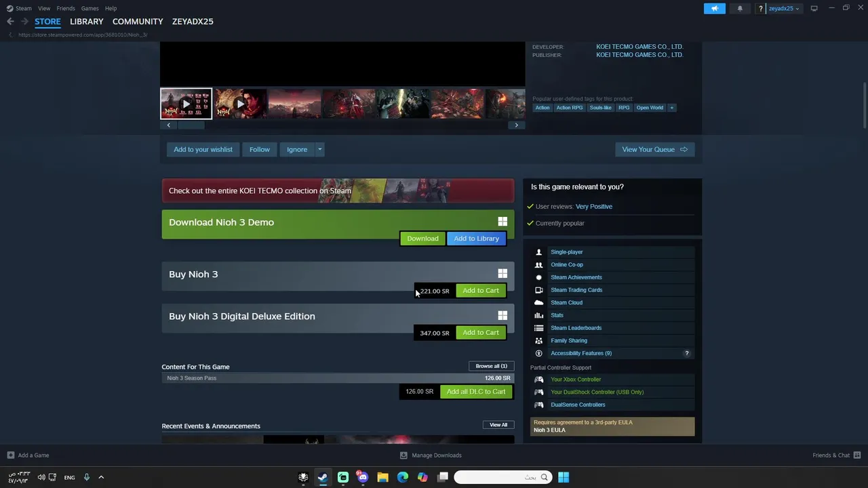Show hidden taskbar tray icons
The image size is (868, 488).
coord(101,477)
